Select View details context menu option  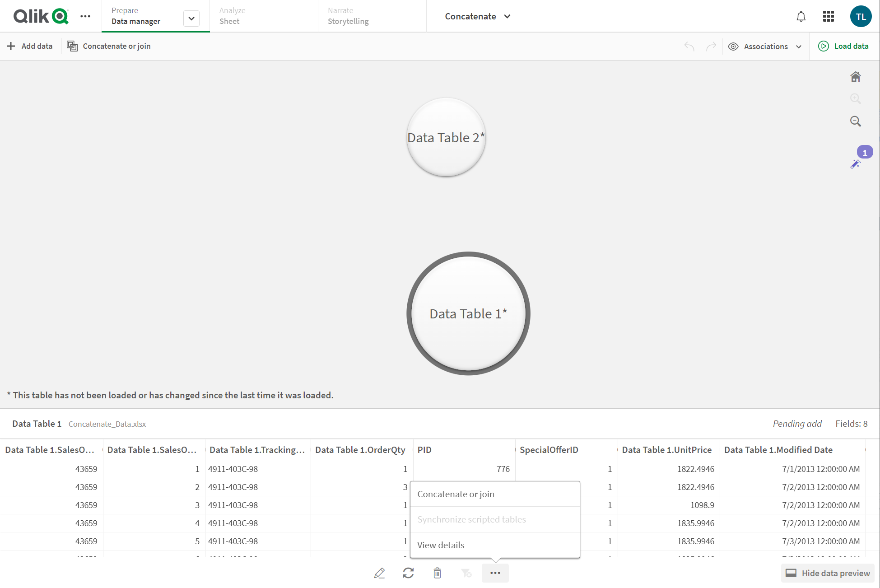[x=441, y=544]
